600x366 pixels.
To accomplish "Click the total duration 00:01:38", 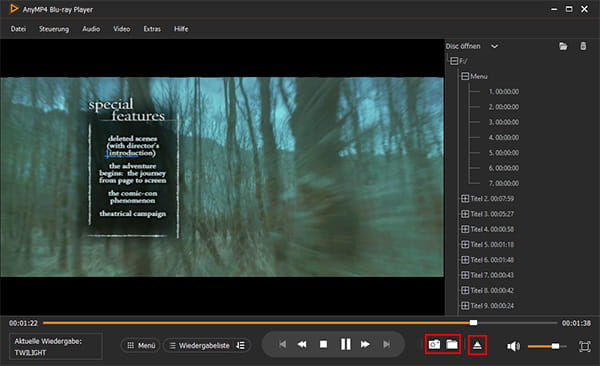I will coord(576,323).
